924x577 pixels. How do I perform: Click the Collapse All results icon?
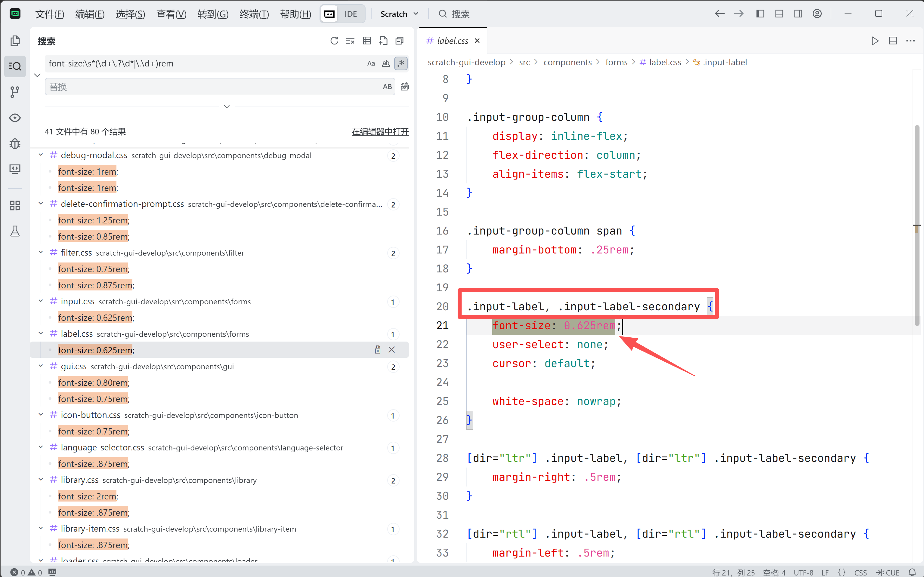point(399,41)
